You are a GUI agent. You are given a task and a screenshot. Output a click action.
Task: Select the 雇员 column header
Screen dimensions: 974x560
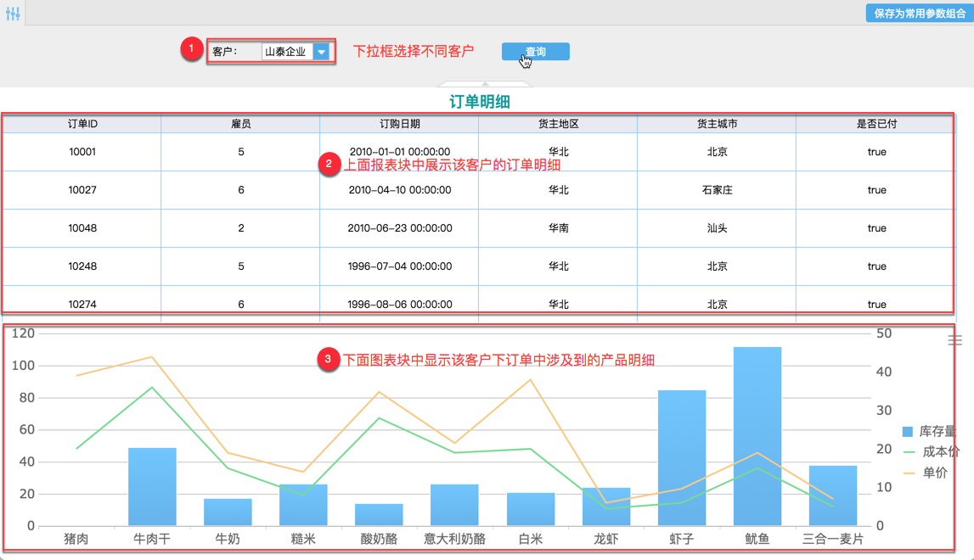tap(240, 124)
